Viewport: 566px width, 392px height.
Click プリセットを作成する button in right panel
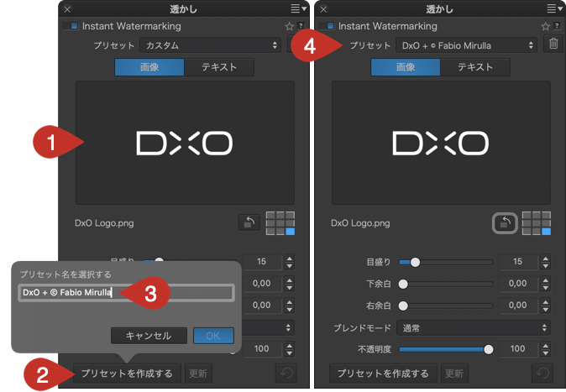pos(383,374)
